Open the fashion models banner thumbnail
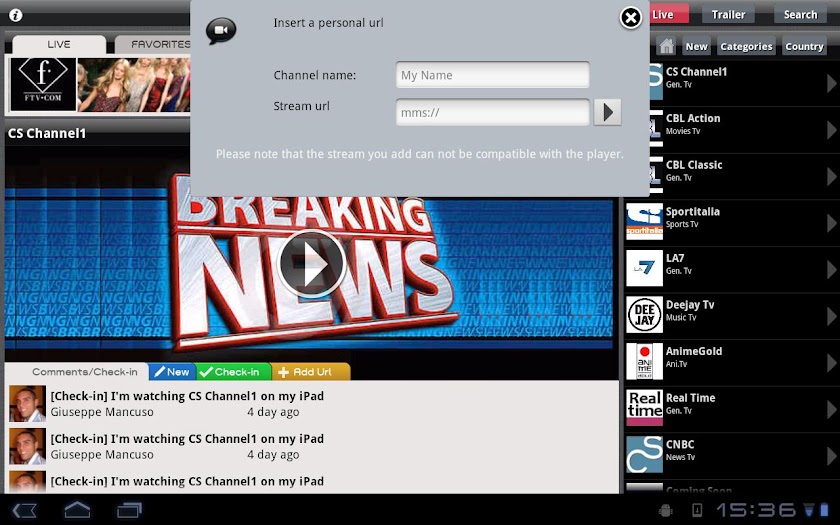840x525 pixels. [134, 85]
